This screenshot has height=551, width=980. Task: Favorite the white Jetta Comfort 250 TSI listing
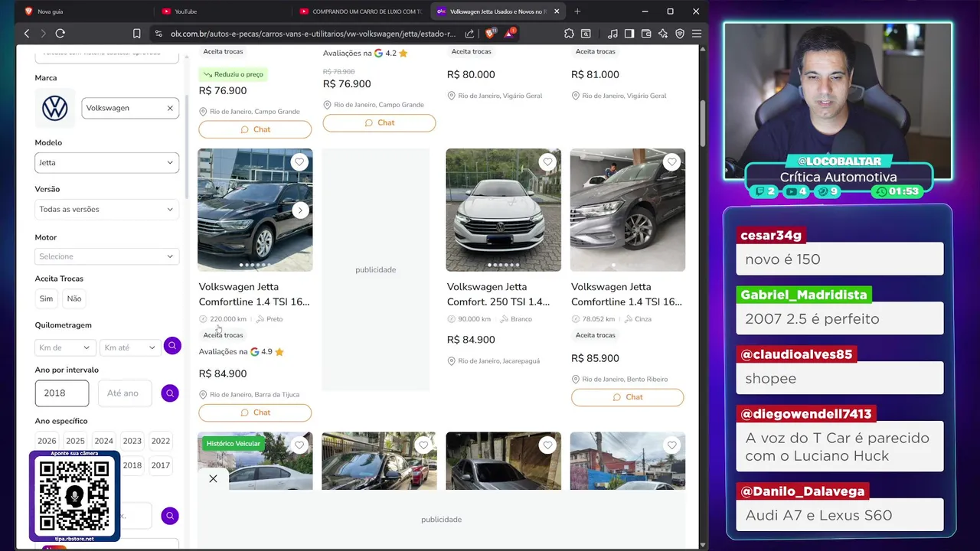tap(547, 161)
